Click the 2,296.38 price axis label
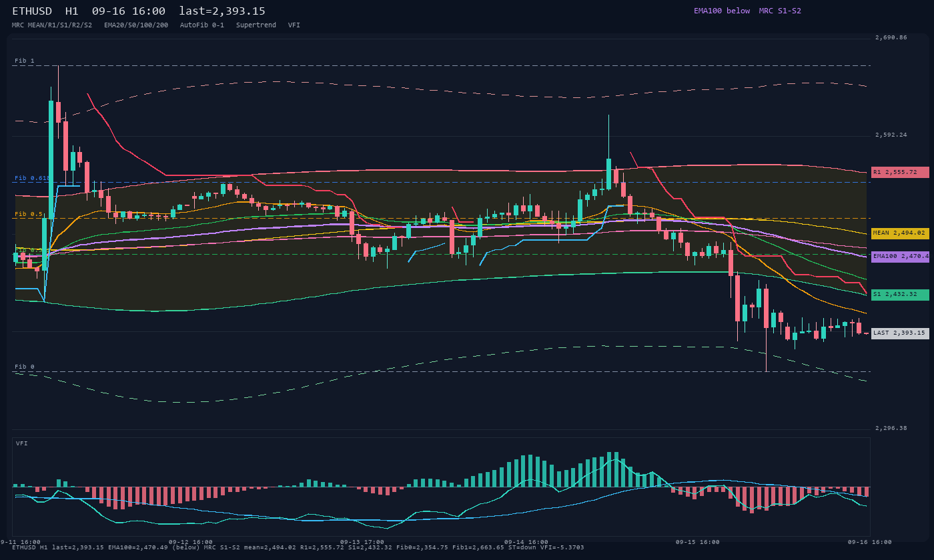 point(891,428)
